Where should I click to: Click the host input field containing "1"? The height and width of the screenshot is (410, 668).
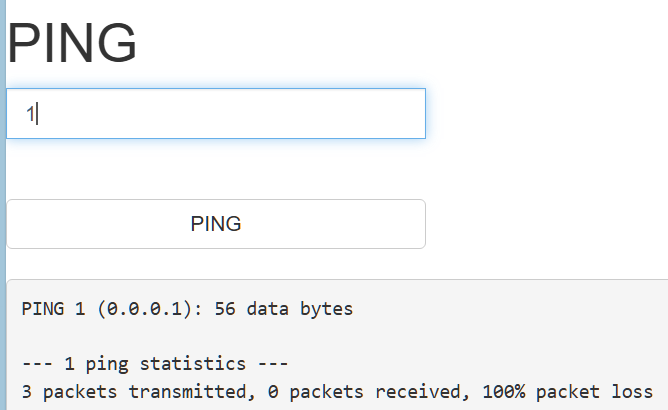[215, 113]
